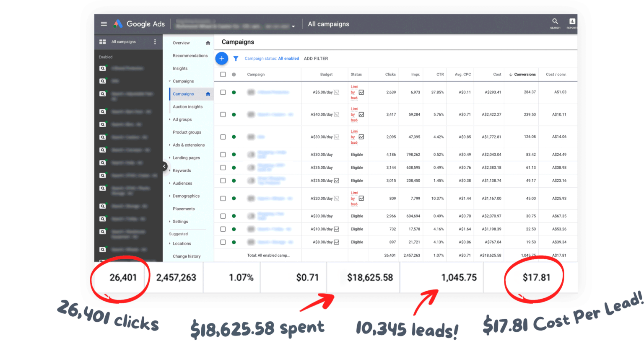Check the checkbox on the A$8.00/day campaign row
Image resolution: width=644 pixels, height=341 pixels.
tap(223, 242)
